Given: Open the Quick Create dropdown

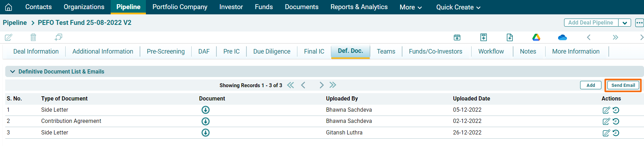Looking at the screenshot, I should tap(458, 7).
